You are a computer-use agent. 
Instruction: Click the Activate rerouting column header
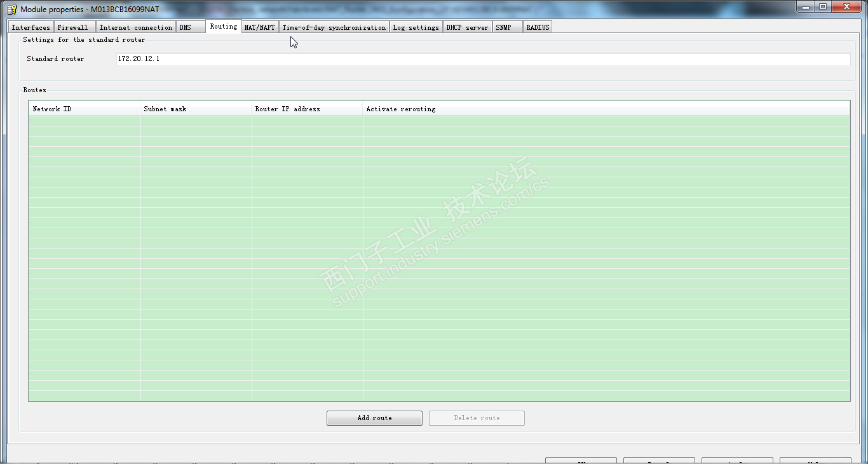(x=606, y=109)
